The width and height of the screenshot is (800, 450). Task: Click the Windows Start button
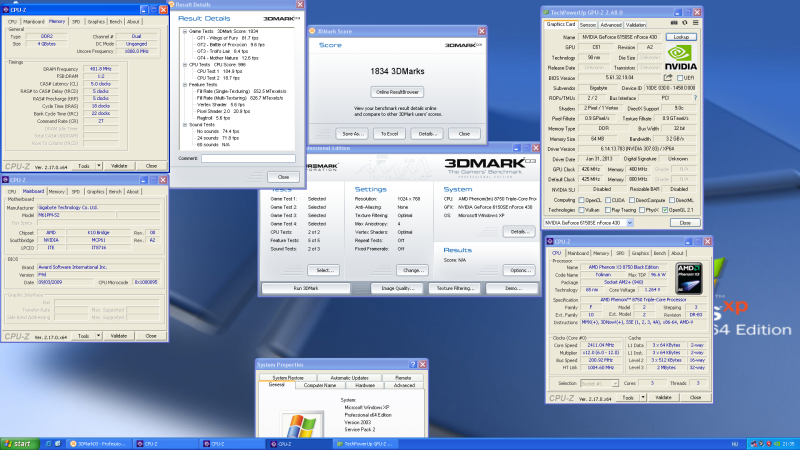18,442
